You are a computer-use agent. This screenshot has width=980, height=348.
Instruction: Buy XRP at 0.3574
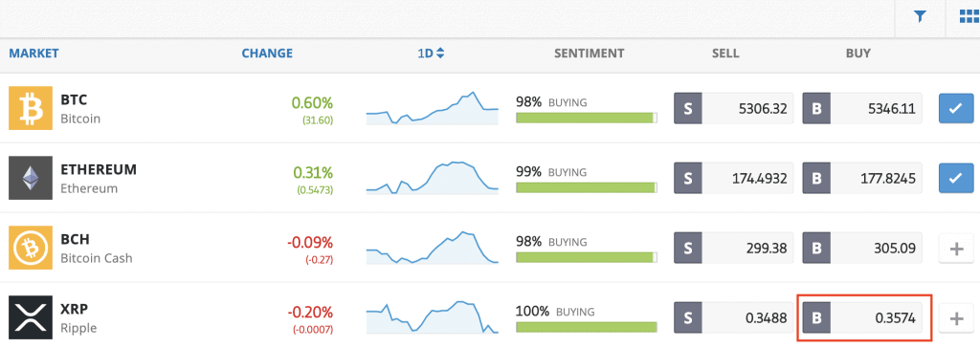[x=862, y=318]
